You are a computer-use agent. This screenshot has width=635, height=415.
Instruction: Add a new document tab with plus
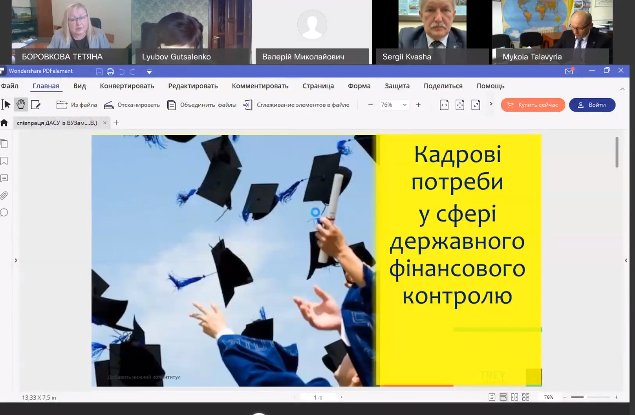[116, 123]
